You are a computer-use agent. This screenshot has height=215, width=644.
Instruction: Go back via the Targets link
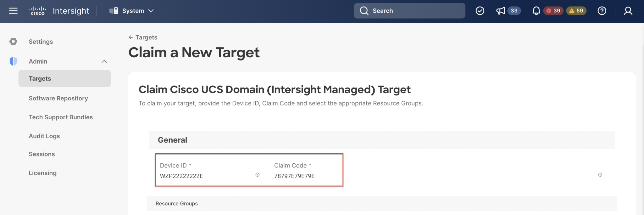click(143, 37)
